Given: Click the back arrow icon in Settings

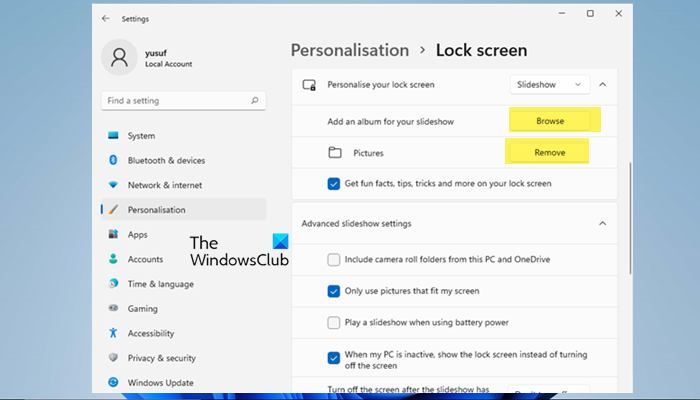Looking at the screenshot, I should tap(106, 18).
